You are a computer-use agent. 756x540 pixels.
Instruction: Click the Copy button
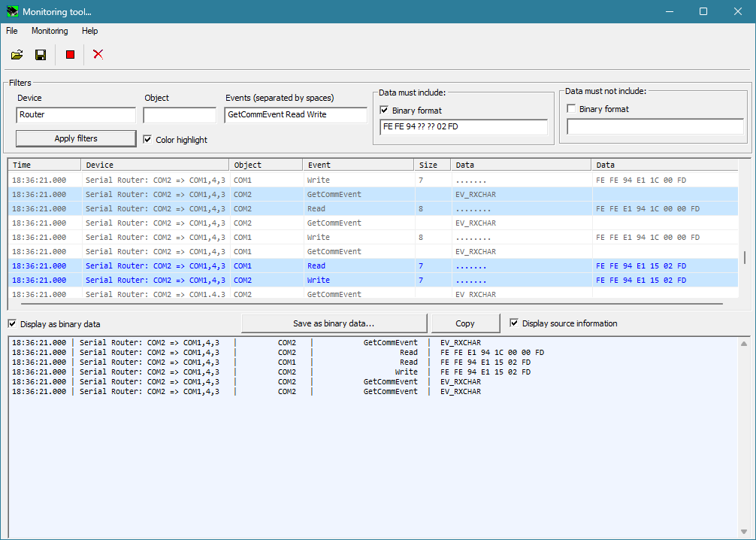(465, 323)
